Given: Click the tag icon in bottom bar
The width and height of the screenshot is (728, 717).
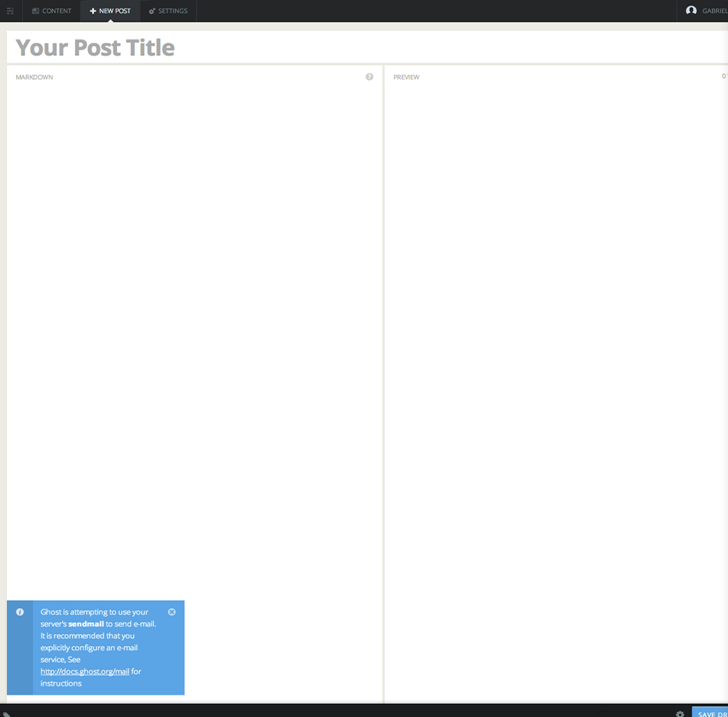Looking at the screenshot, I should (x=6, y=714).
